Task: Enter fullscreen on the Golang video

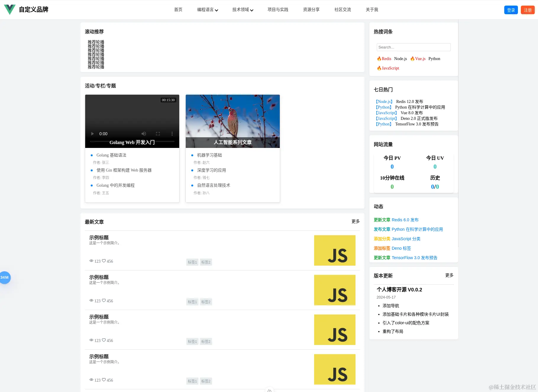Action: (x=158, y=134)
